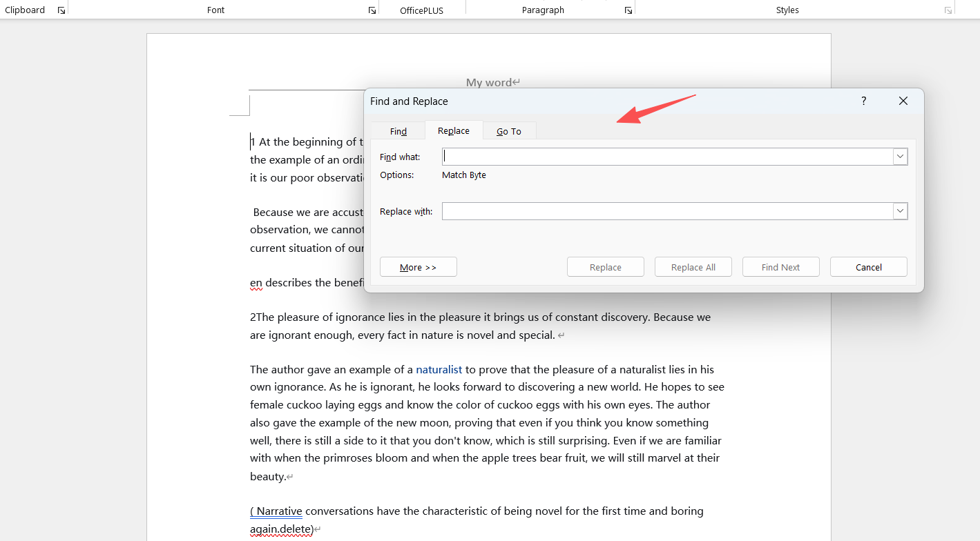Click in the Replace with text field

(666, 211)
